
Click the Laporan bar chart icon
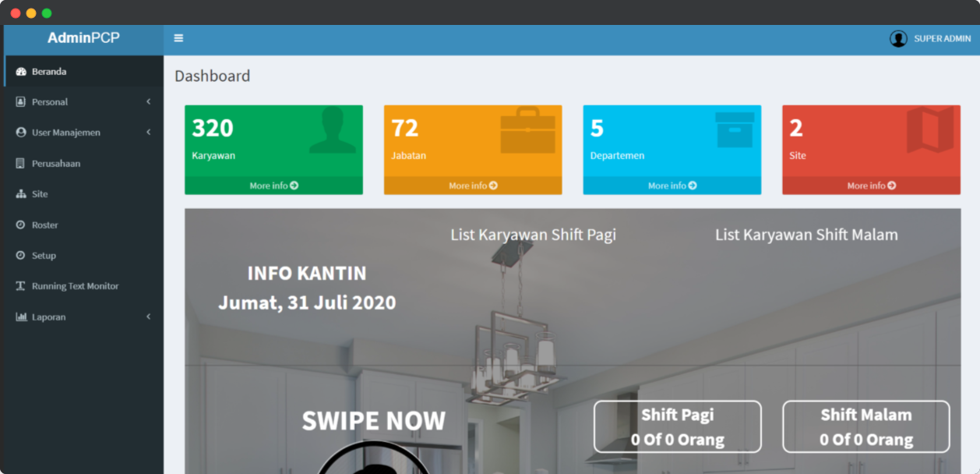[21, 317]
